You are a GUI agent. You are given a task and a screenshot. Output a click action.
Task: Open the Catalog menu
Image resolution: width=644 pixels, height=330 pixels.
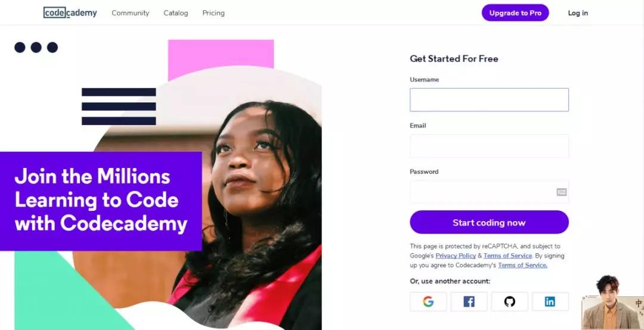tap(175, 13)
